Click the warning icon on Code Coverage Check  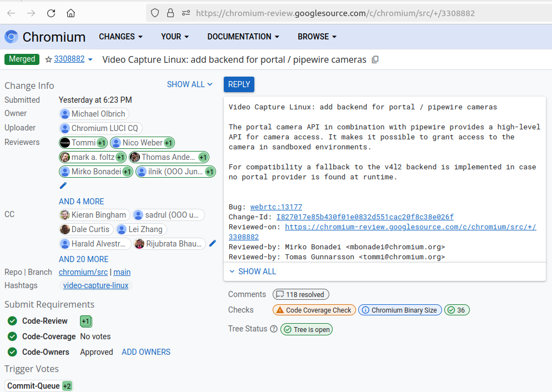(280, 310)
